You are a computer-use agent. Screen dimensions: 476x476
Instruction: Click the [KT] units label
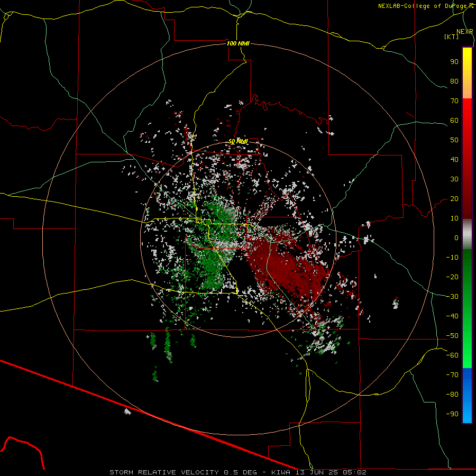pyautogui.click(x=452, y=36)
